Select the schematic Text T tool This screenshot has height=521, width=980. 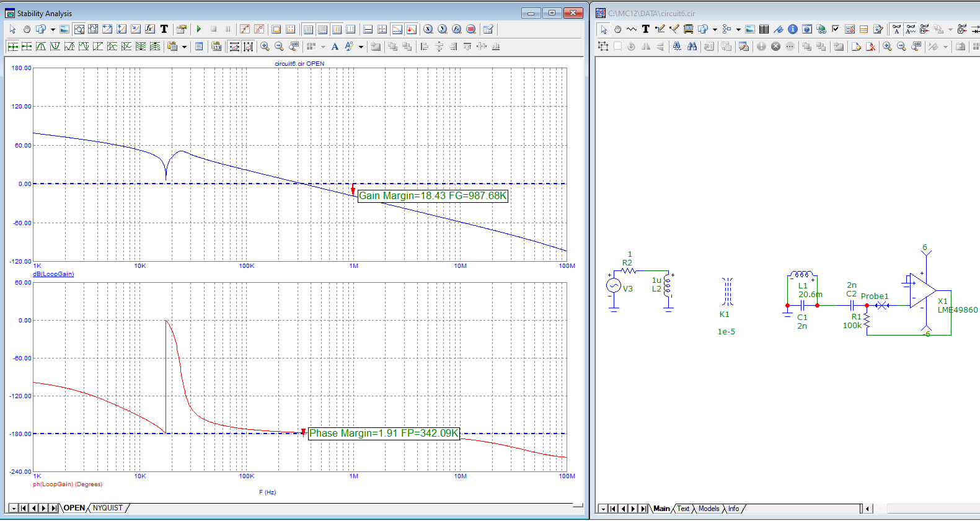coord(645,29)
